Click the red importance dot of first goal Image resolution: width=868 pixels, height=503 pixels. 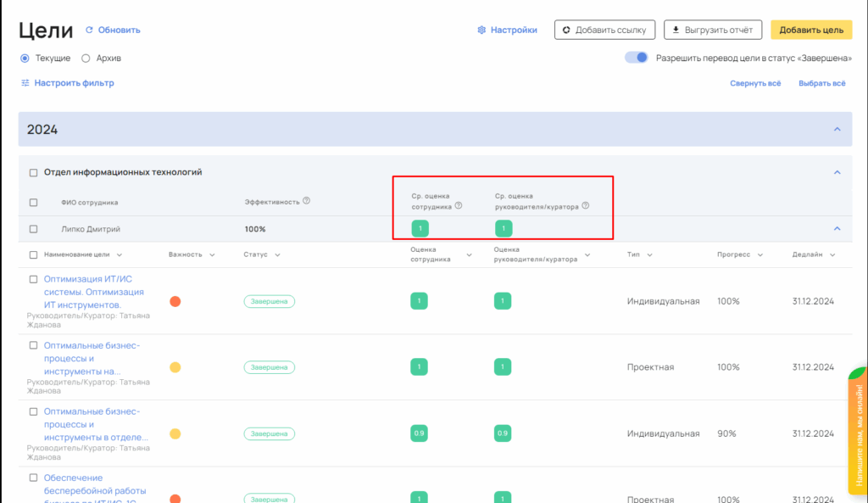click(175, 301)
